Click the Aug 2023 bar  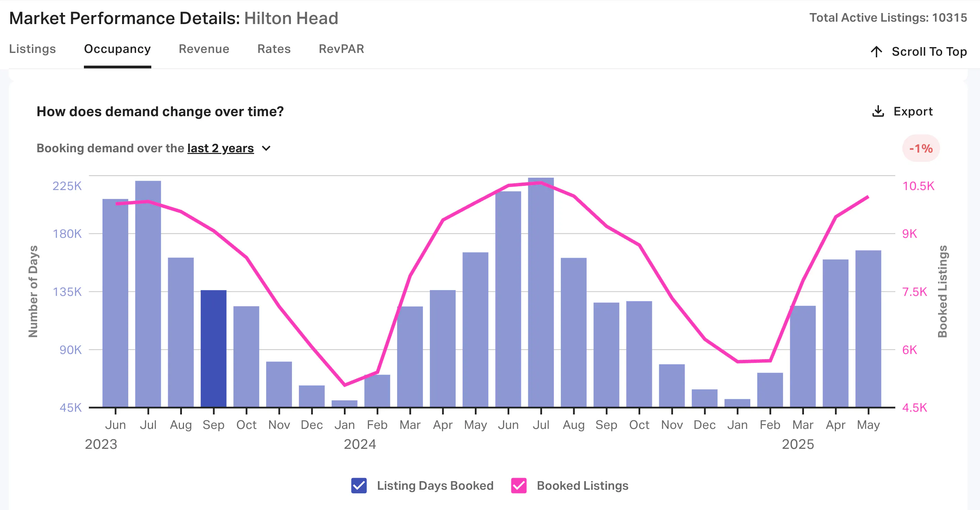click(181, 332)
